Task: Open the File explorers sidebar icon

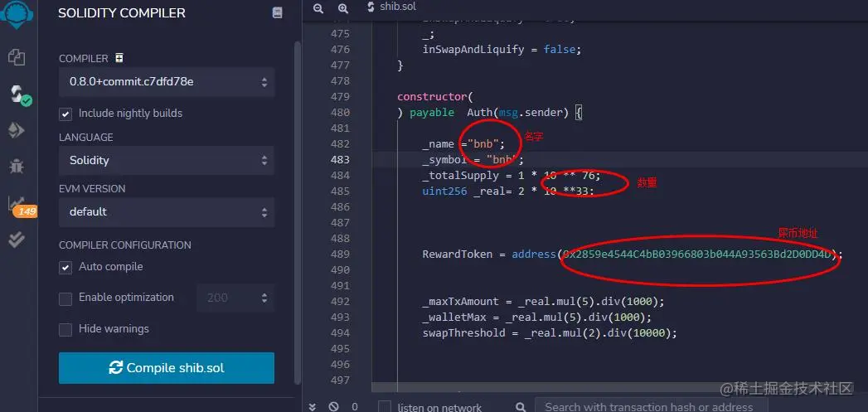Action: (x=17, y=57)
